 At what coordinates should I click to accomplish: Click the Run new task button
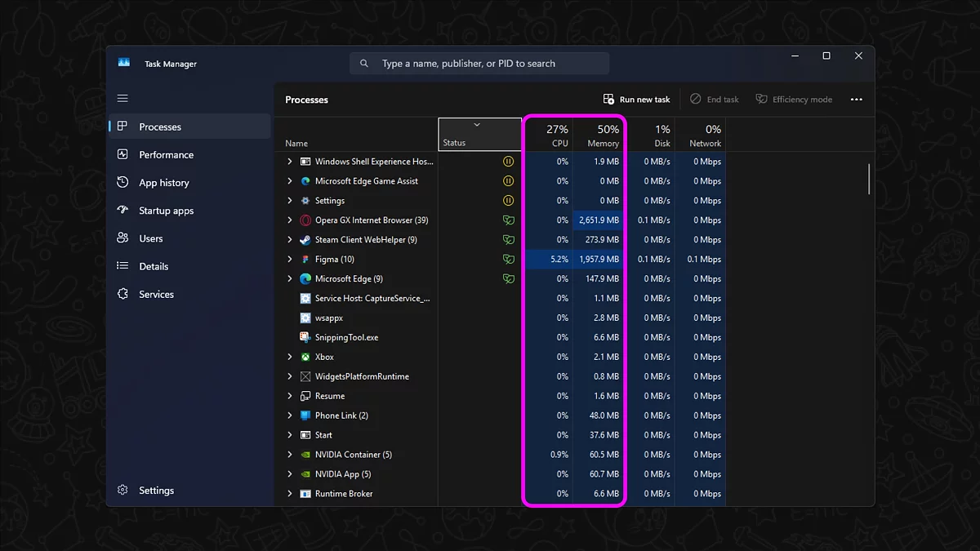click(636, 100)
